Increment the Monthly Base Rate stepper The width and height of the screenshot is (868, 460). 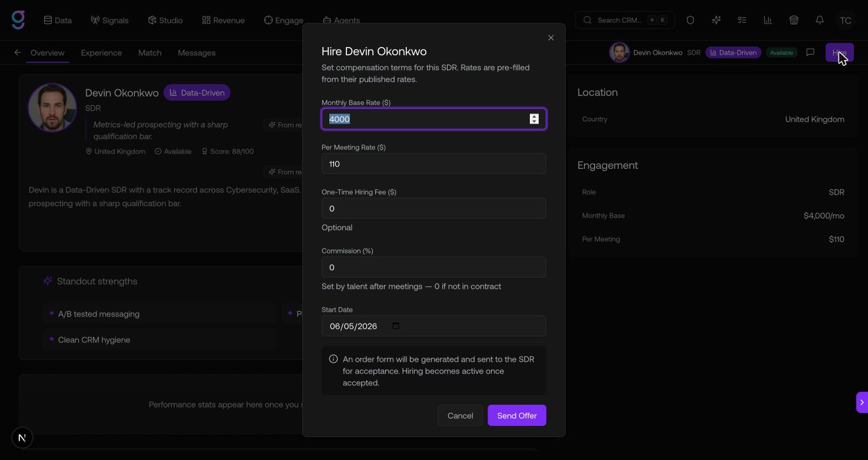534,116
